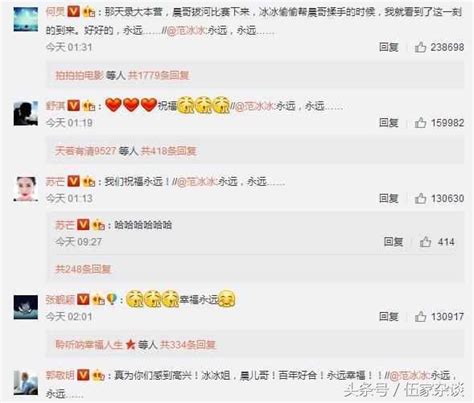The image size is (474, 403).
Task: Like the nested reply with 414 likes
Action: (x=425, y=242)
